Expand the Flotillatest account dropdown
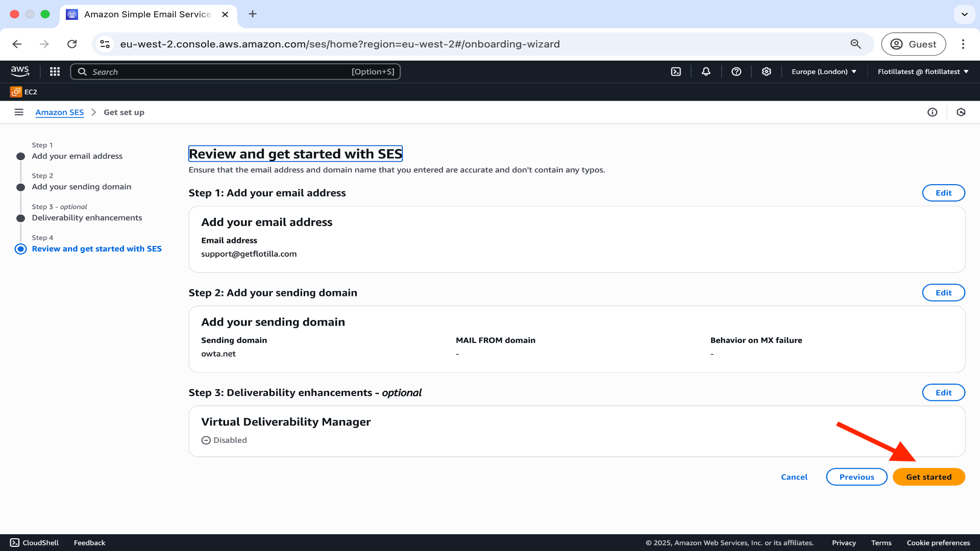The width and height of the screenshot is (980, 551). [923, 71]
